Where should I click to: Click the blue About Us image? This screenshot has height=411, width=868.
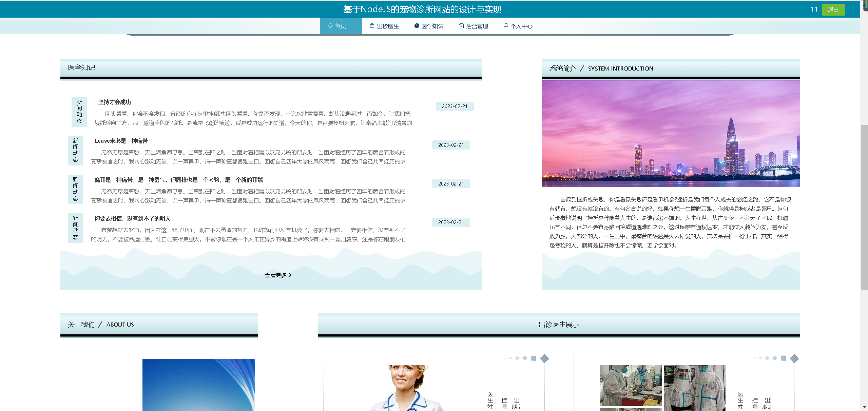pos(198,385)
